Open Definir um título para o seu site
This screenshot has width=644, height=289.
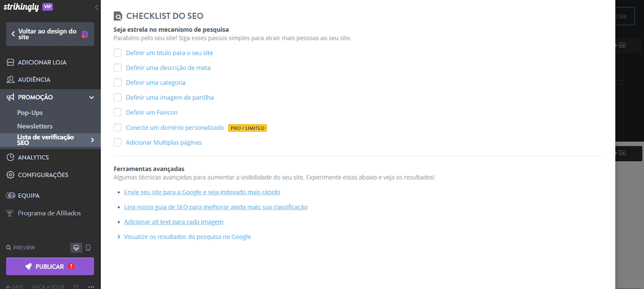(170, 53)
